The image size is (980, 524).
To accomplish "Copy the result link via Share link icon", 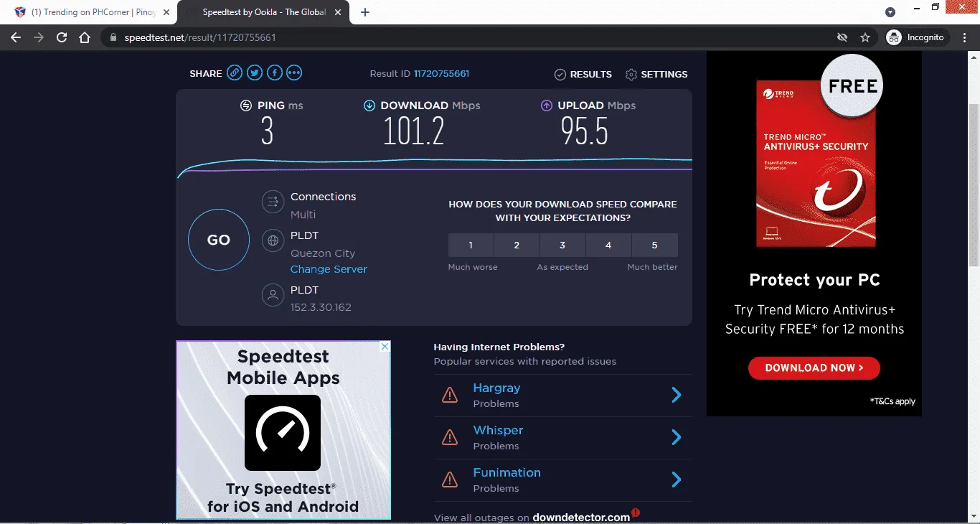I will [x=235, y=73].
